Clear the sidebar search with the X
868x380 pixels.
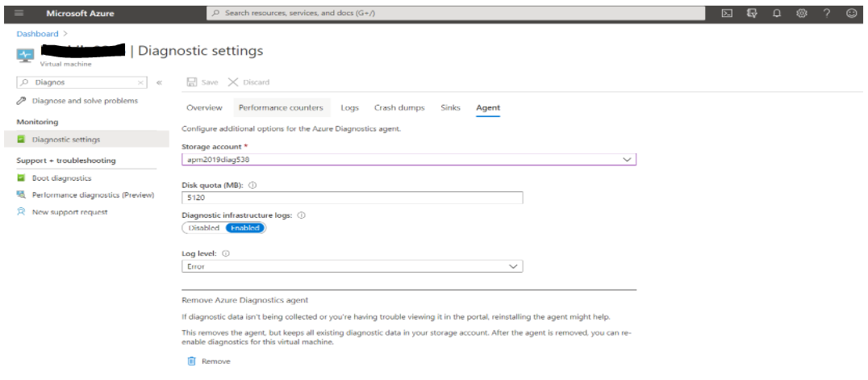(x=140, y=82)
